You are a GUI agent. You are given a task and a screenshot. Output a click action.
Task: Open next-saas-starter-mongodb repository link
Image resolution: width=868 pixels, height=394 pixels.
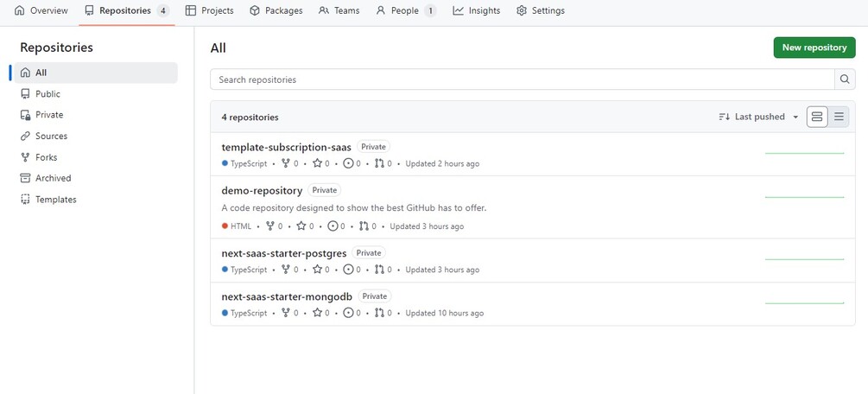287,296
